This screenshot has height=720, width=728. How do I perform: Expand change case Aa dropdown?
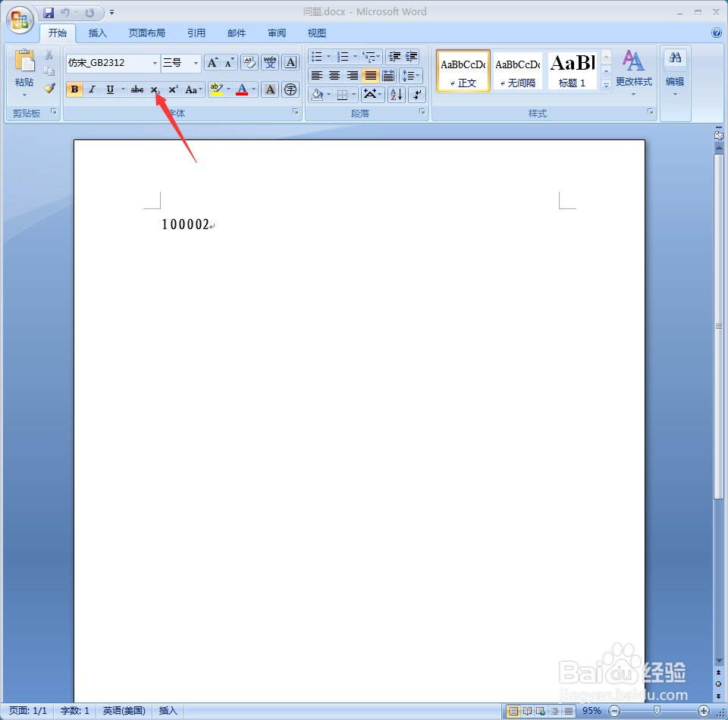pos(193,89)
